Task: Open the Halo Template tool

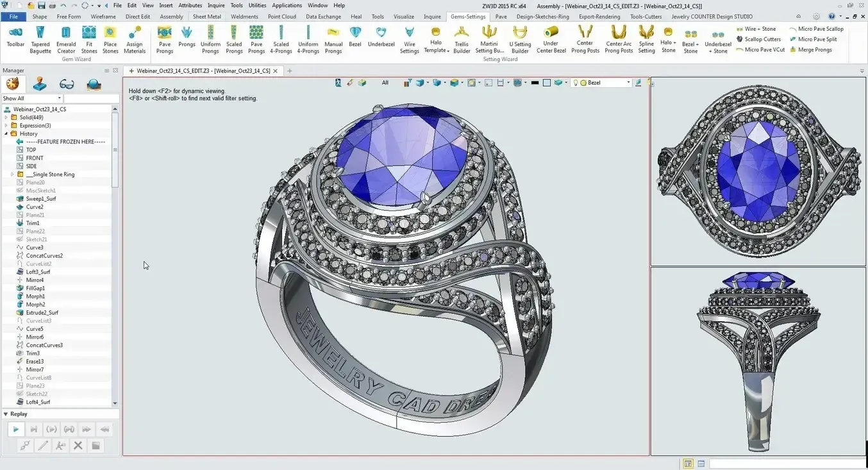Action: tap(436, 38)
